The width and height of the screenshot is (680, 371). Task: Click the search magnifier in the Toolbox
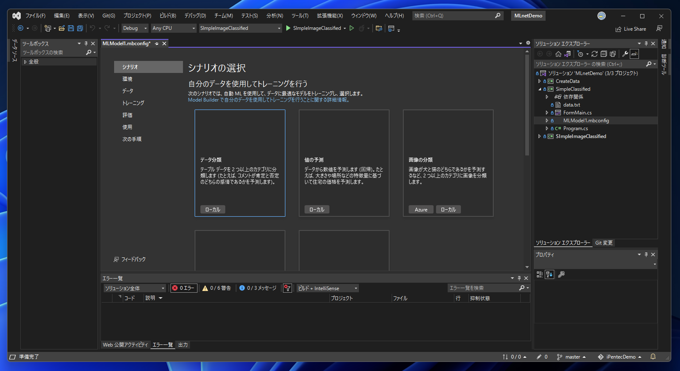(x=89, y=53)
